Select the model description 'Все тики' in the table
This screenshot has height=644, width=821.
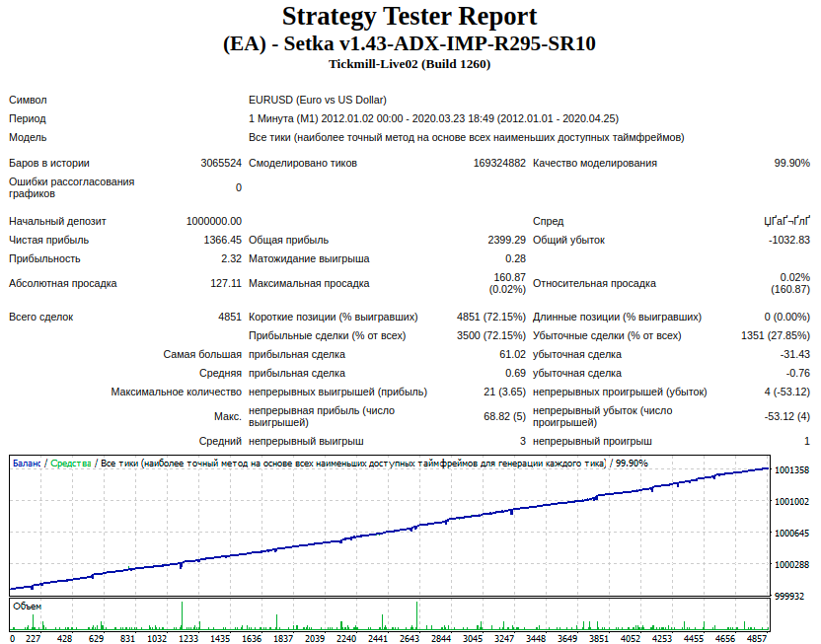[x=467, y=138]
